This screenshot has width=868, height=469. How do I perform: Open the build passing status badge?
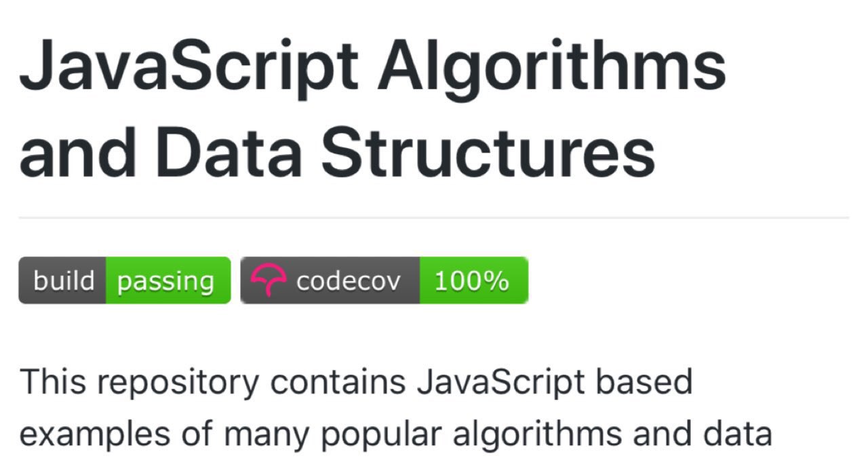[125, 280]
